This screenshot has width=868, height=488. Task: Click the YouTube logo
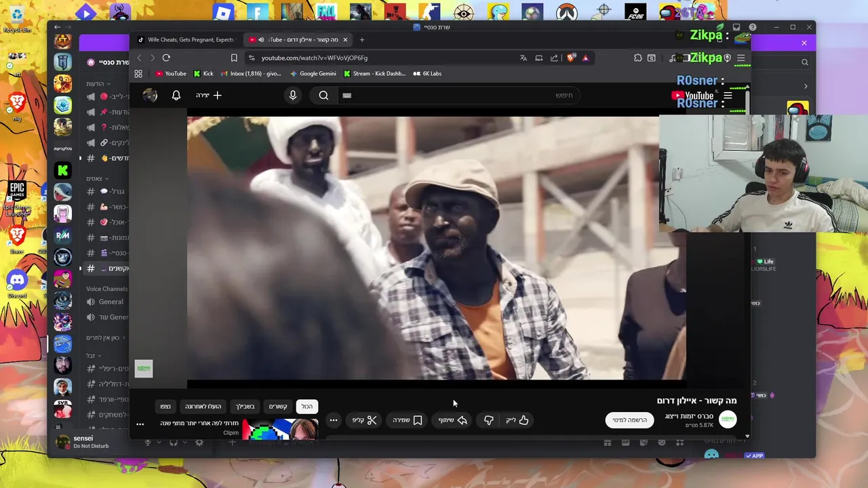tap(693, 96)
